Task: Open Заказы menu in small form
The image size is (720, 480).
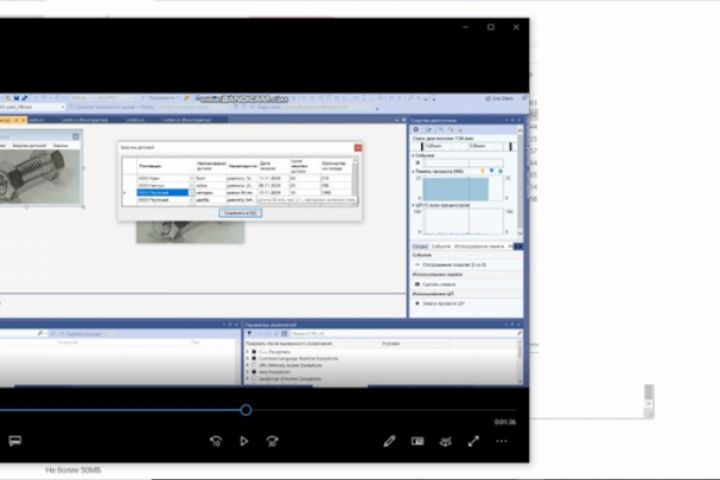Action: click(60, 146)
